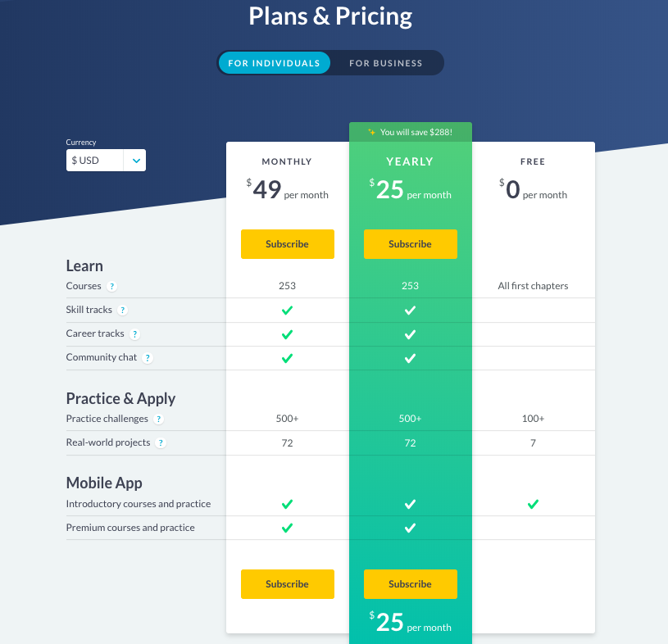Show the Practice challenges help icon tooltip
This screenshot has width=668, height=644.
point(159,419)
